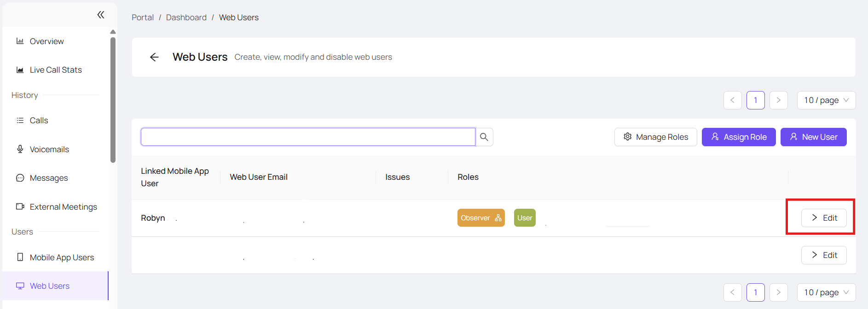The image size is (868, 309).
Task: Click the Observer role tag
Action: [481, 218]
